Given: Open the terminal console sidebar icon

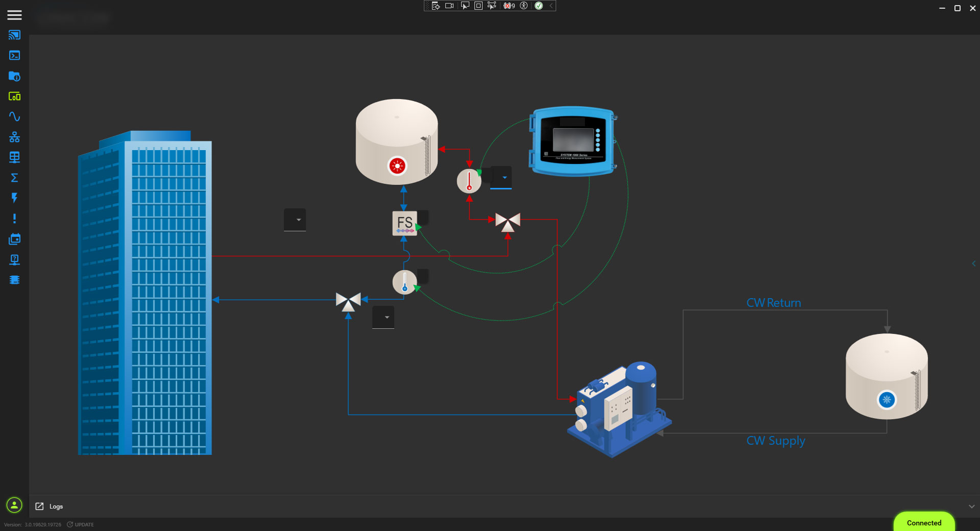Looking at the screenshot, I should (14, 56).
